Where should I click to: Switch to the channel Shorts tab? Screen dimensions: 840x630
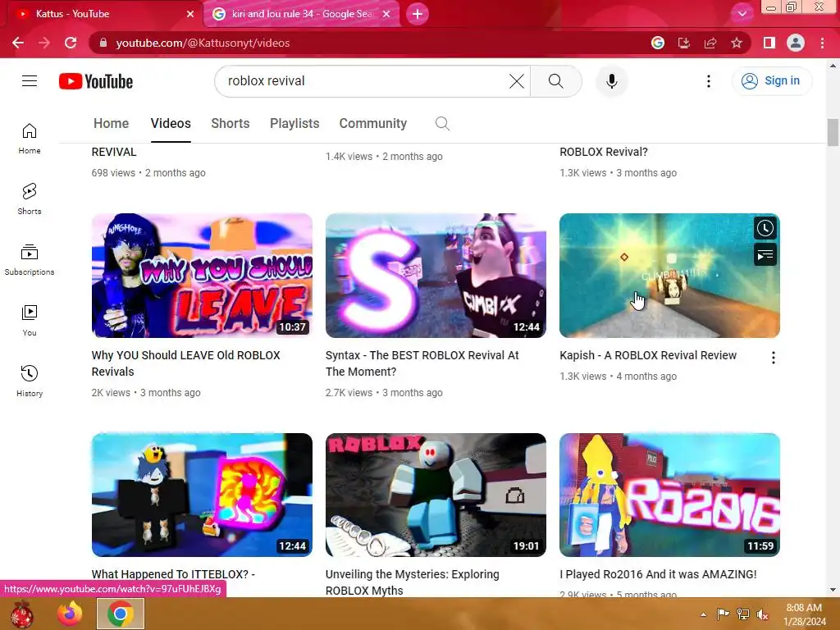[x=231, y=124]
